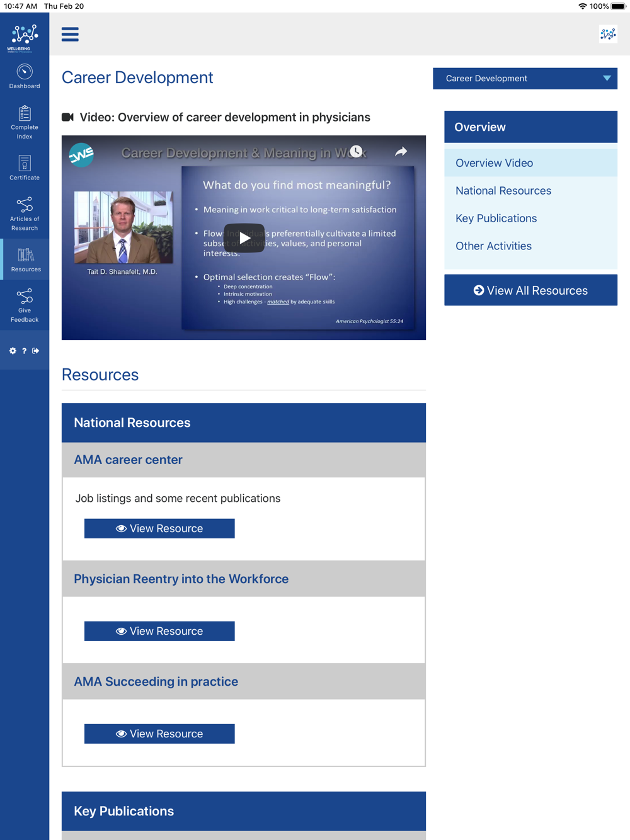
Task: Tap the logout icon in sidebar
Action: coord(36,351)
